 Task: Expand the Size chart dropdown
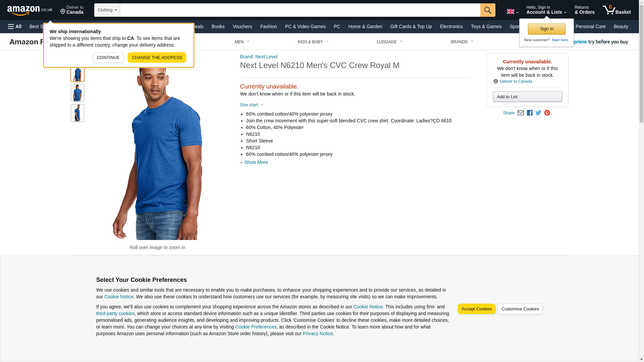point(252,105)
